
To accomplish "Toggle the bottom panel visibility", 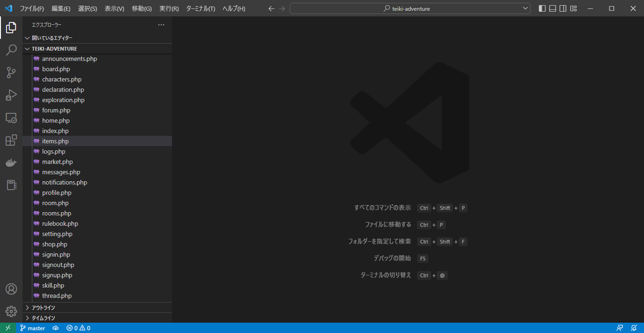I will click(553, 9).
